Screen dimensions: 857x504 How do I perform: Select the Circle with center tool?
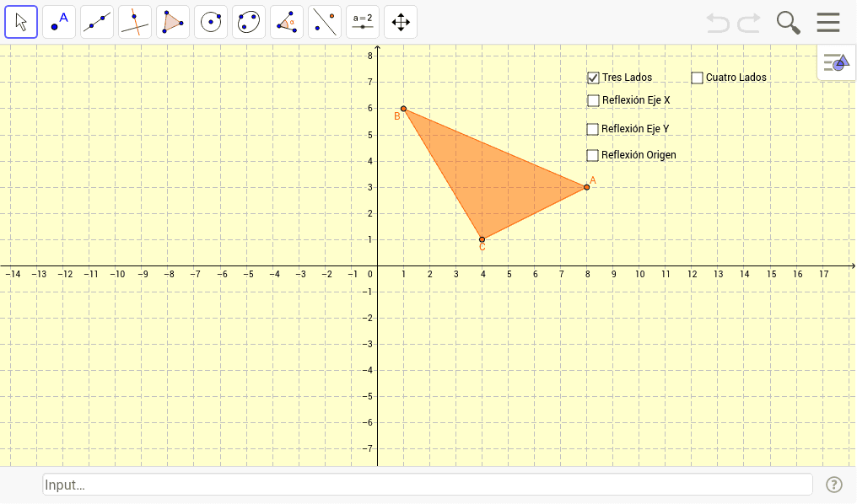pyautogui.click(x=211, y=23)
